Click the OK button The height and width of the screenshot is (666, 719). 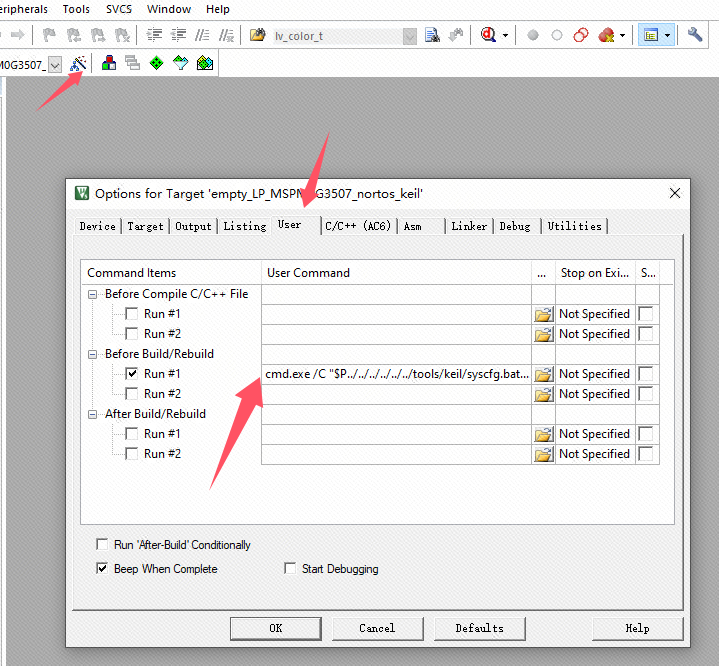pos(276,628)
